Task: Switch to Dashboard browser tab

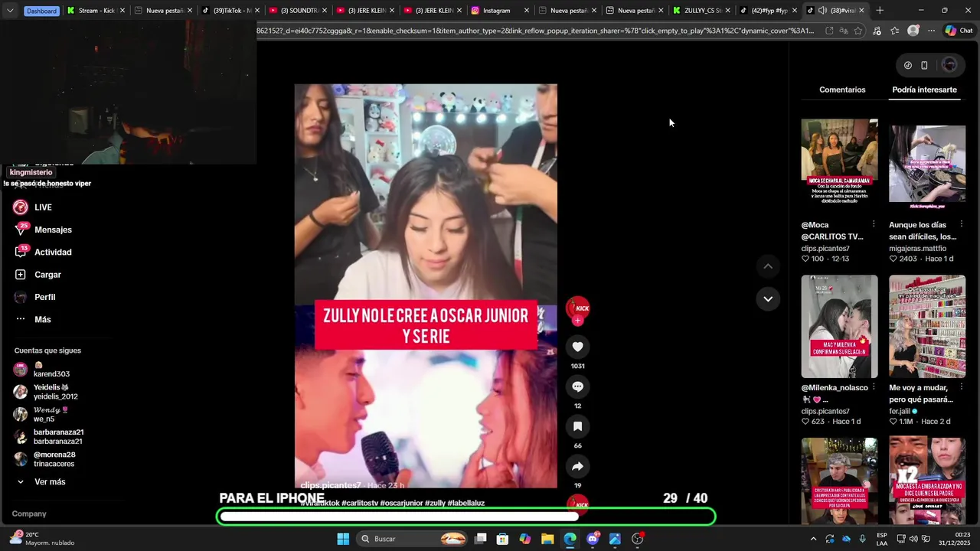Action: 41,11
